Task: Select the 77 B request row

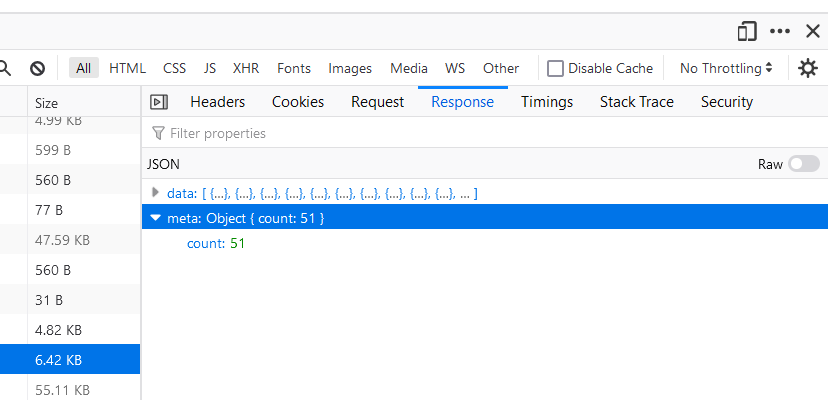Action: (x=70, y=210)
